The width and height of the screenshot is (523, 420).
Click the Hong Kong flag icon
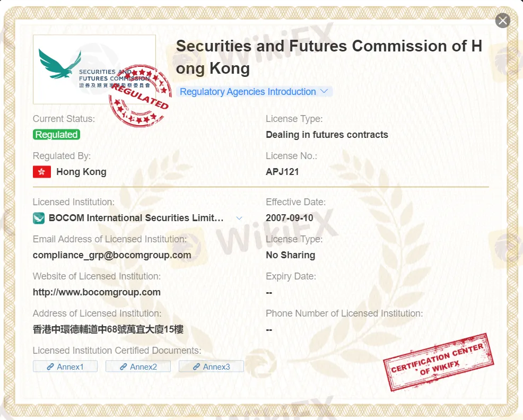pyautogui.click(x=42, y=172)
